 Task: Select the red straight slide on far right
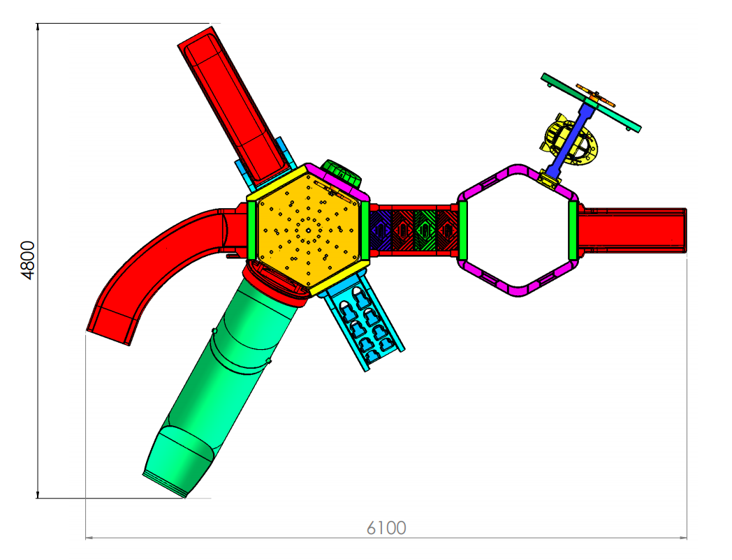point(632,229)
